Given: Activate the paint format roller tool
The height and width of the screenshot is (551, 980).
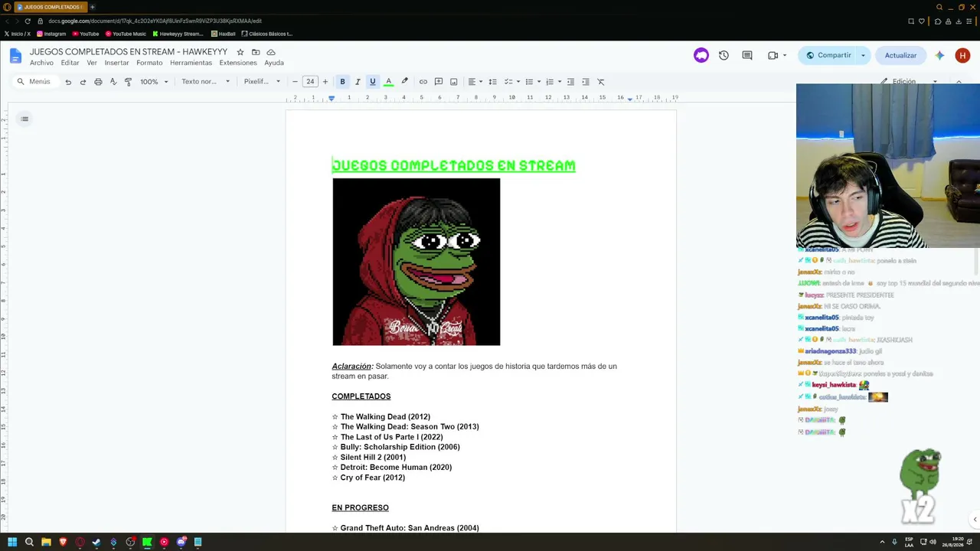Looking at the screenshot, I should (128, 82).
